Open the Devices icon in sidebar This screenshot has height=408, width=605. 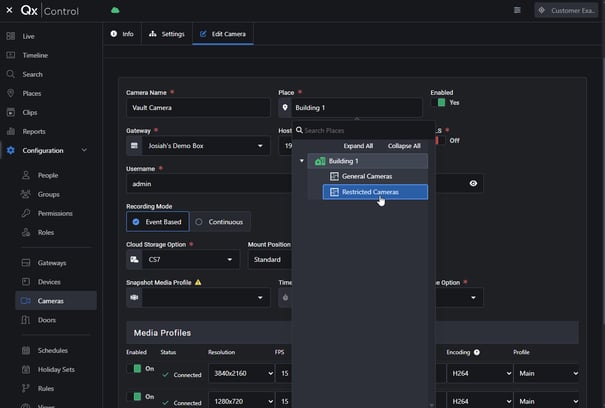(x=26, y=282)
